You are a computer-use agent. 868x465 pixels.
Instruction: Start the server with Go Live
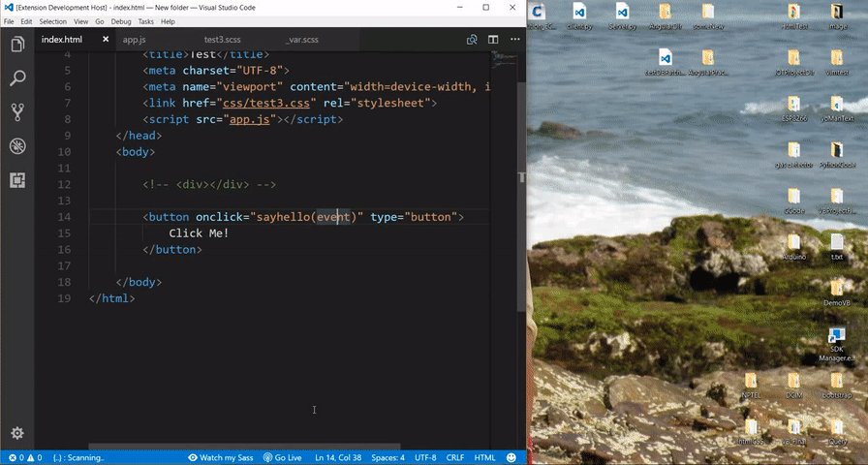[283, 457]
